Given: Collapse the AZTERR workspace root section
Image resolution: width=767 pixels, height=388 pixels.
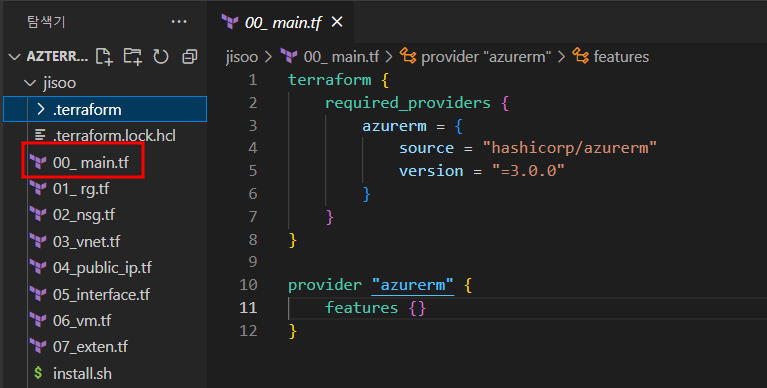Looking at the screenshot, I should click(15, 57).
